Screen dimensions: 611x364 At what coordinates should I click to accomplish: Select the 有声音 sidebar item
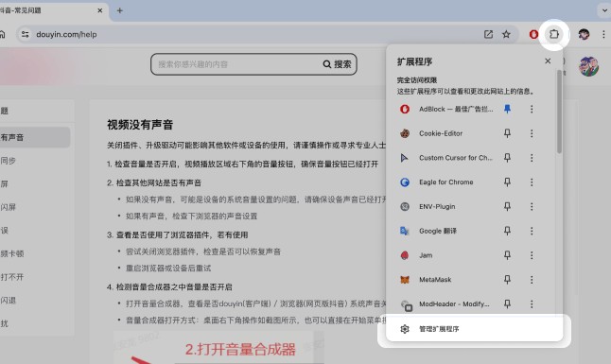(x=34, y=137)
